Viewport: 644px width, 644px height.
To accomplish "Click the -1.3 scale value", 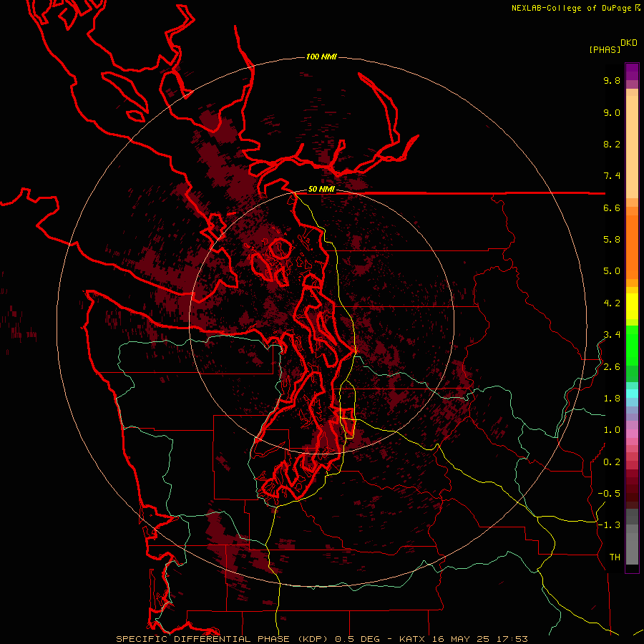I will click(x=609, y=525).
